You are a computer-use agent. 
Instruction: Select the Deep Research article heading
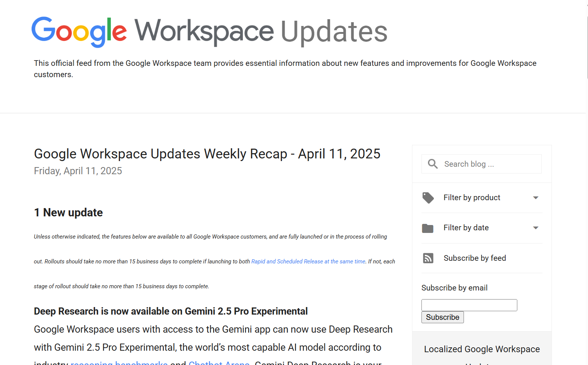point(171,311)
